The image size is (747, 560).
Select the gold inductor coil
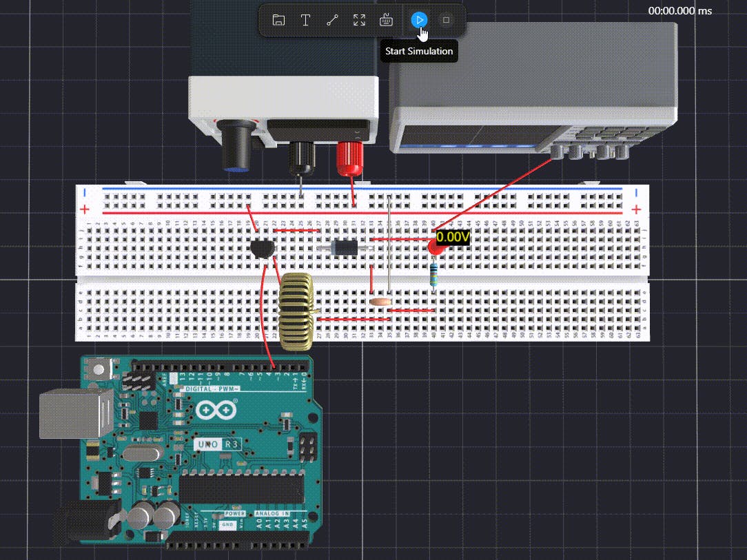pyautogui.click(x=298, y=311)
